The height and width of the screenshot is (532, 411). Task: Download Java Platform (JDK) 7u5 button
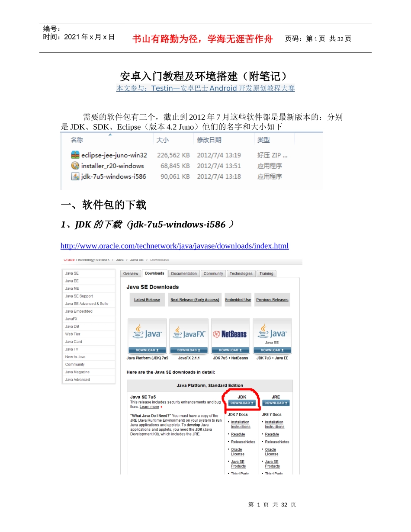[x=147, y=350]
